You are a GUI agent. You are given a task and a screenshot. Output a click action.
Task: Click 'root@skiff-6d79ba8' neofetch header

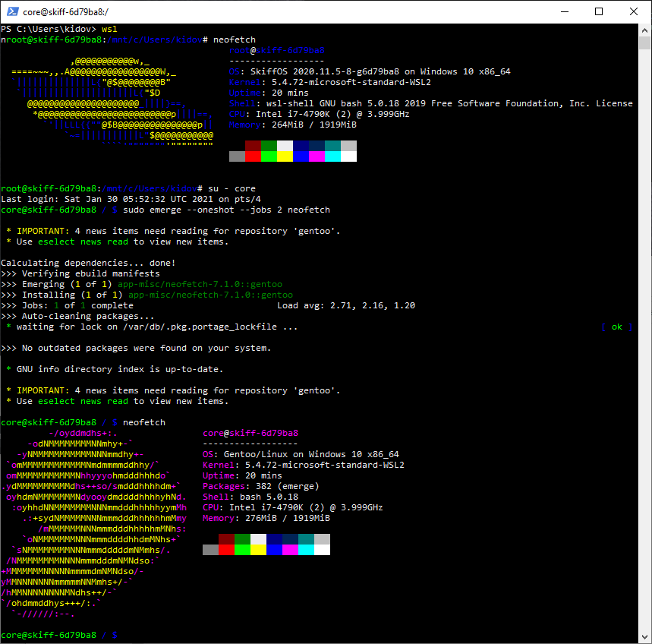(x=276, y=50)
